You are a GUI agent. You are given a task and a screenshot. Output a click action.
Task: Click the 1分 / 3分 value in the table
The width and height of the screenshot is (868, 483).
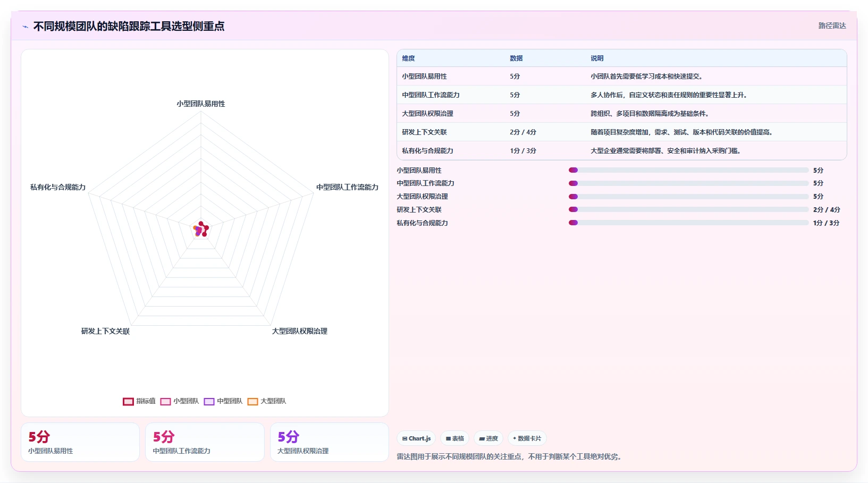coord(523,151)
